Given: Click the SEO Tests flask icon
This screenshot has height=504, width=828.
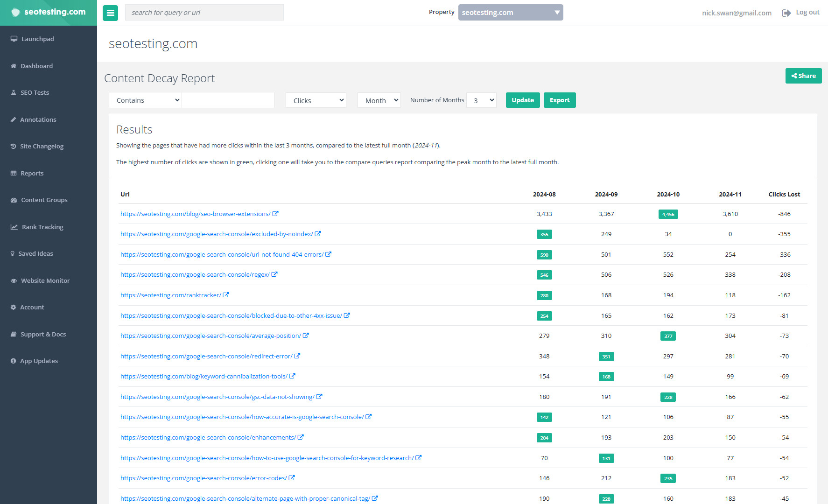Looking at the screenshot, I should (14, 92).
